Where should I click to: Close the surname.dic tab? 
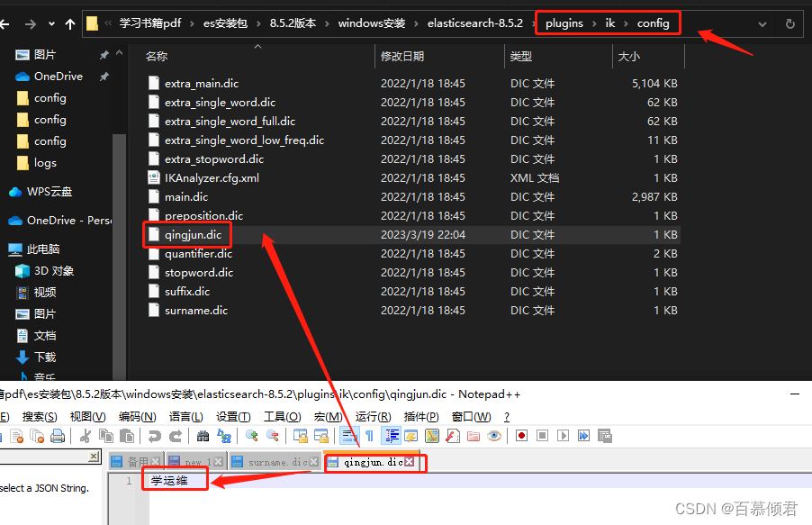314,462
